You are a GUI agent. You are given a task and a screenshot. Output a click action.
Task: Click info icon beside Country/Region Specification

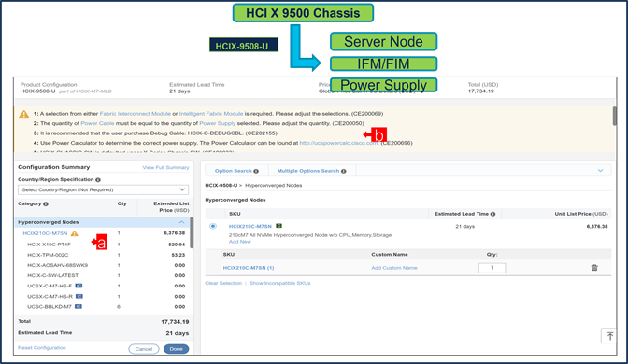[98, 180]
